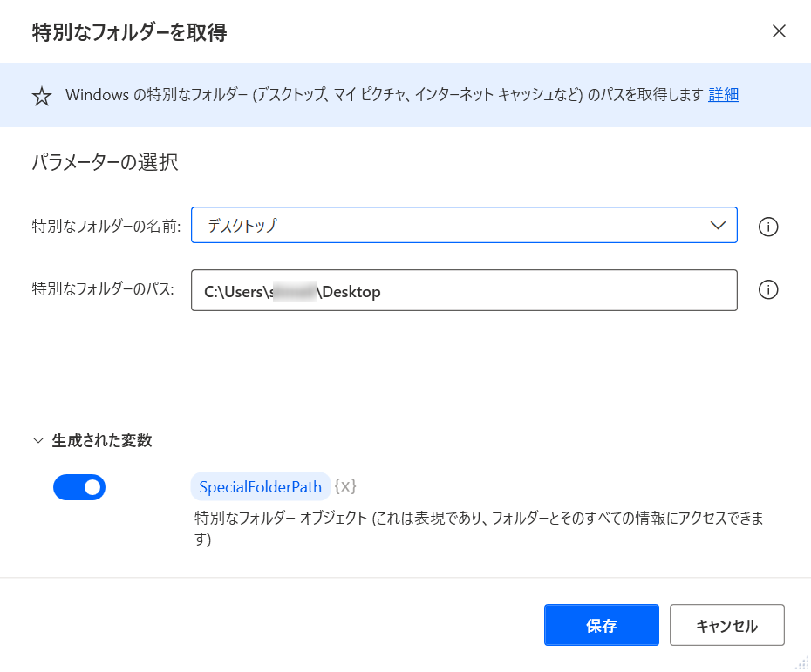
Task: Click the 特別なフォルダーのパス label
Action: (x=104, y=290)
